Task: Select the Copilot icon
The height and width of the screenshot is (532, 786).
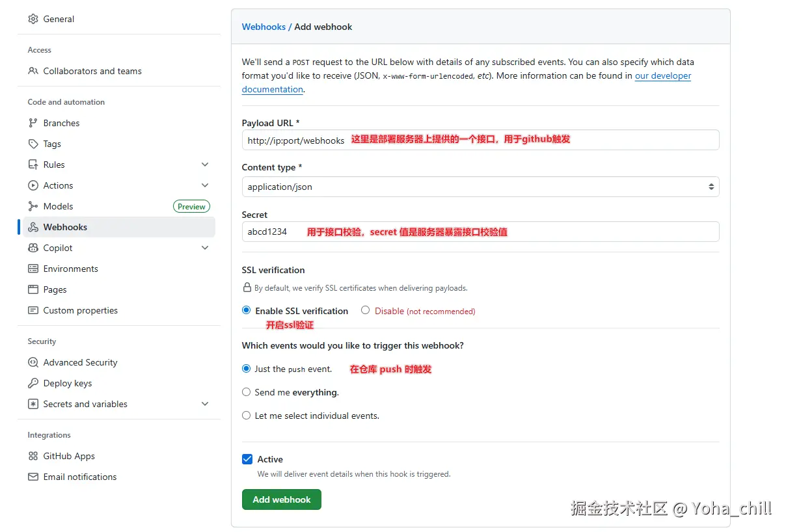Action: [x=33, y=248]
